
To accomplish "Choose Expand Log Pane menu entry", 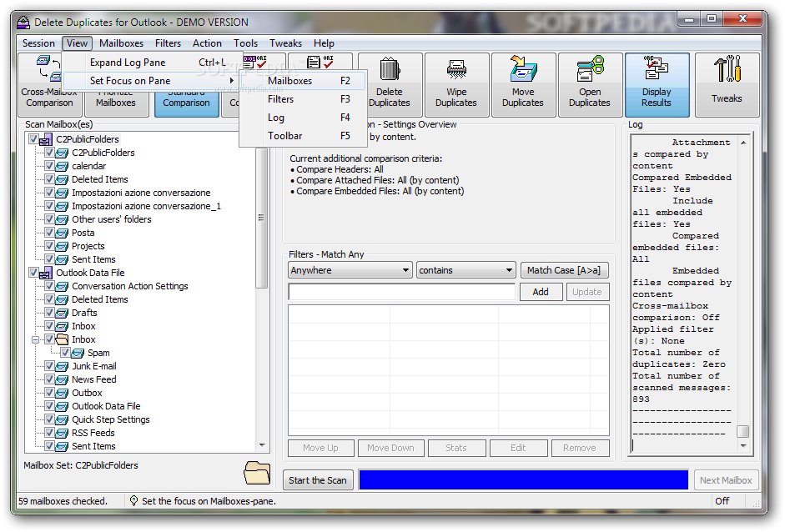I will (153, 63).
